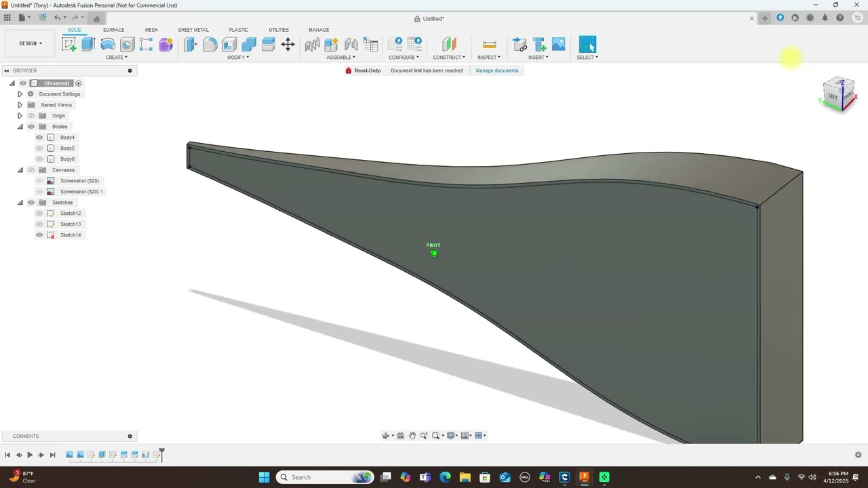Collapse the Sketches folder
Screen dimensions: 868x488
(x=20, y=203)
